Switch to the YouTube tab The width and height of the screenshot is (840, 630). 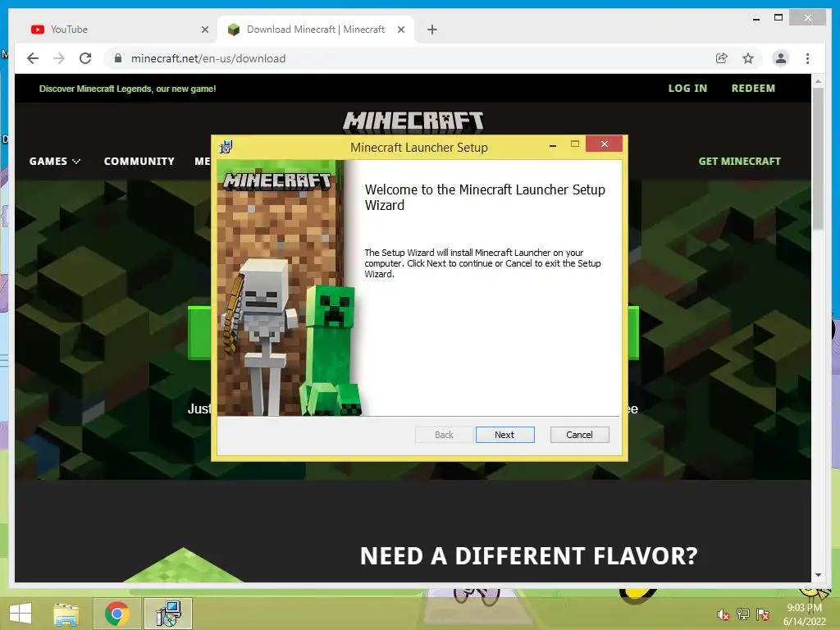118,30
